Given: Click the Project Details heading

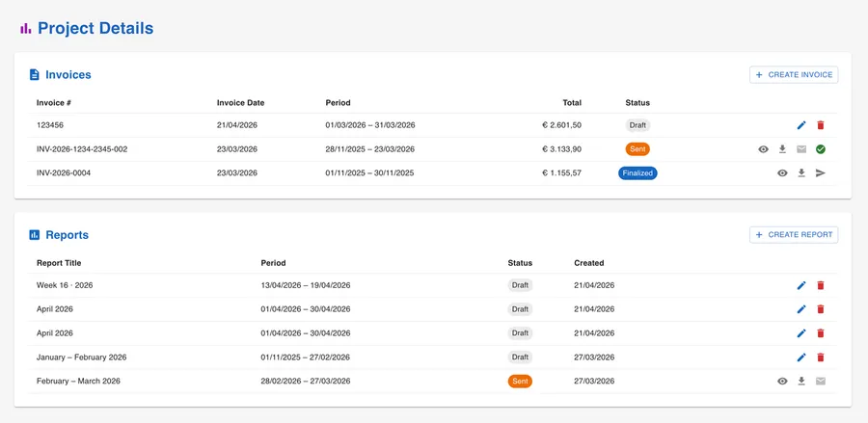Looking at the screenshot, I should click(x=95, y=29).
